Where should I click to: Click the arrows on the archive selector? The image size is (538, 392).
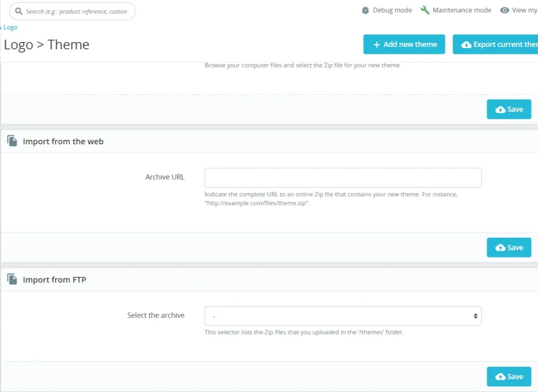click(475, 316)
